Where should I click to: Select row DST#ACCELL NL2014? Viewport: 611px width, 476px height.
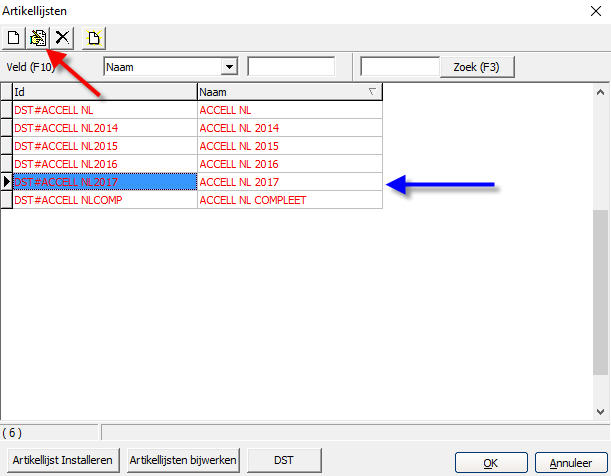[105, 128]
